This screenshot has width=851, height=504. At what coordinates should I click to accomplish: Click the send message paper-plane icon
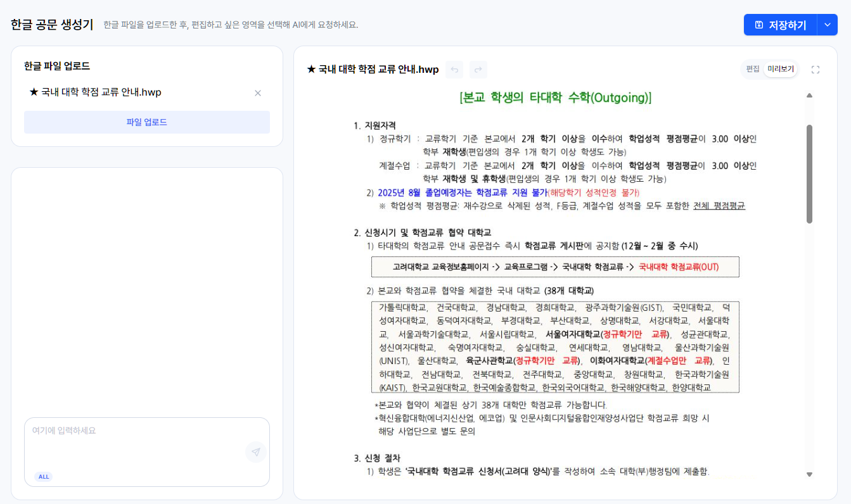tap(255, 452)
